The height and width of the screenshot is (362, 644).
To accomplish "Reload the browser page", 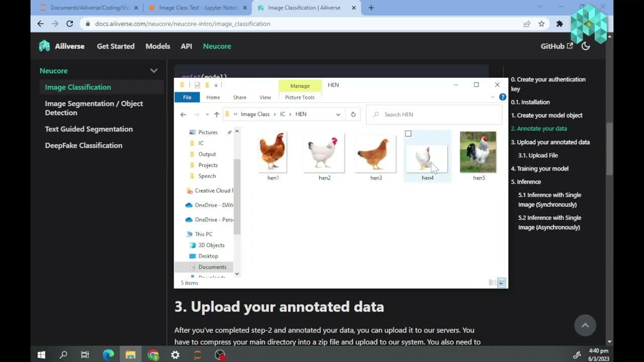I will tap(69, 24).
